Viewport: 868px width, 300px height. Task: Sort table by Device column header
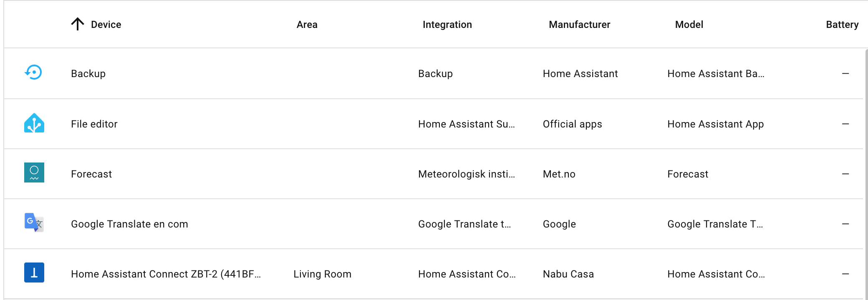(x=106, y=25)
